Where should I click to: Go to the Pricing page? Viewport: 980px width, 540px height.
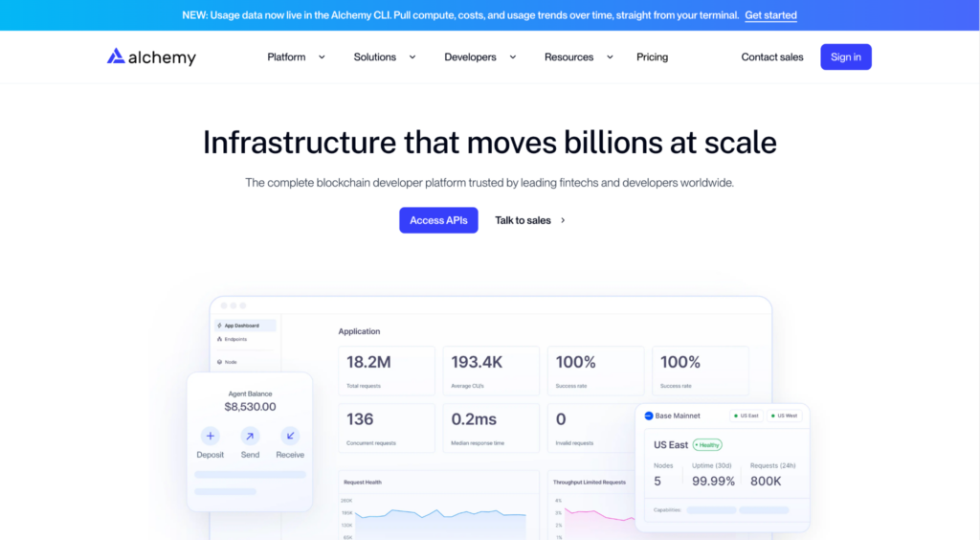pyautogui.click(x=652, y=56)
